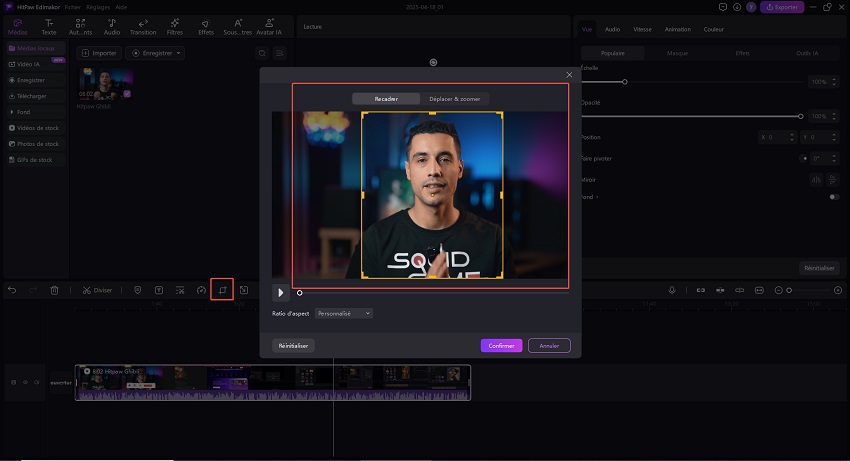Open the Effets panel in top toolbar
This screenshot has height=461, width=850.
206,27
